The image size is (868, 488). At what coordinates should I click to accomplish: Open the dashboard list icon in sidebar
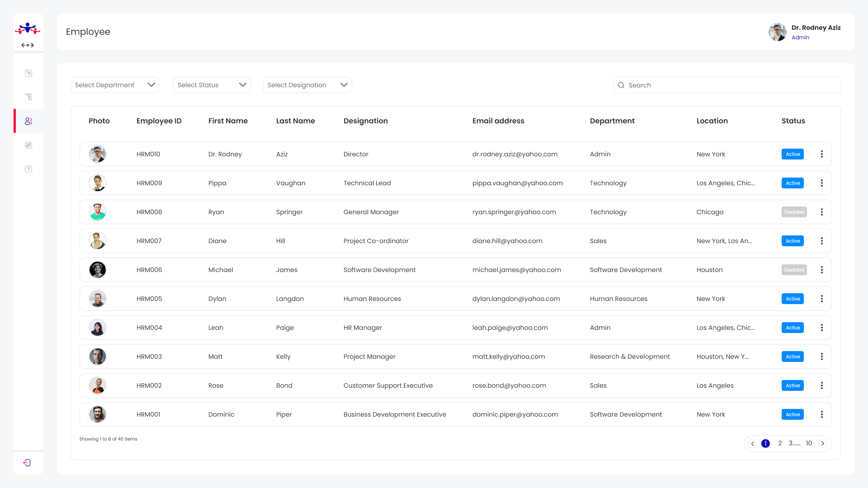pos(28,73)
